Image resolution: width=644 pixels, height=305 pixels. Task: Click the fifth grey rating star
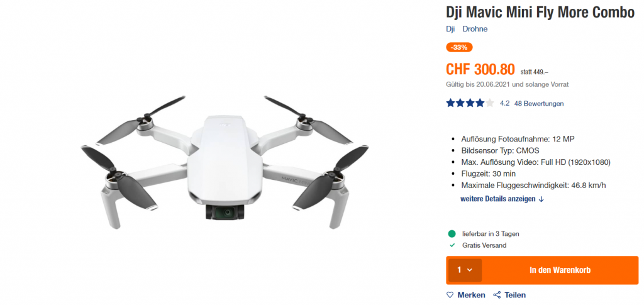click(489, 103)
